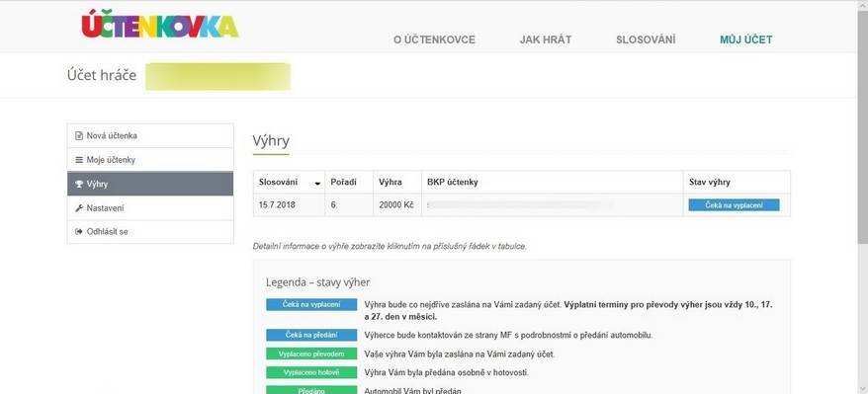Click the Čeká na vyplacení status in table row
Image resolution: width=868 pixels, height=394 pixels.
(x=734, y=205)
